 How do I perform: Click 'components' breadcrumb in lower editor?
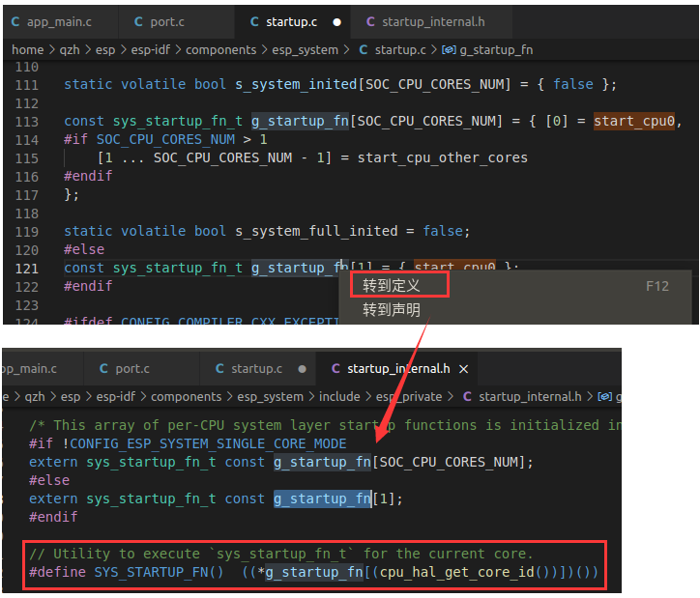pos(186,396)
